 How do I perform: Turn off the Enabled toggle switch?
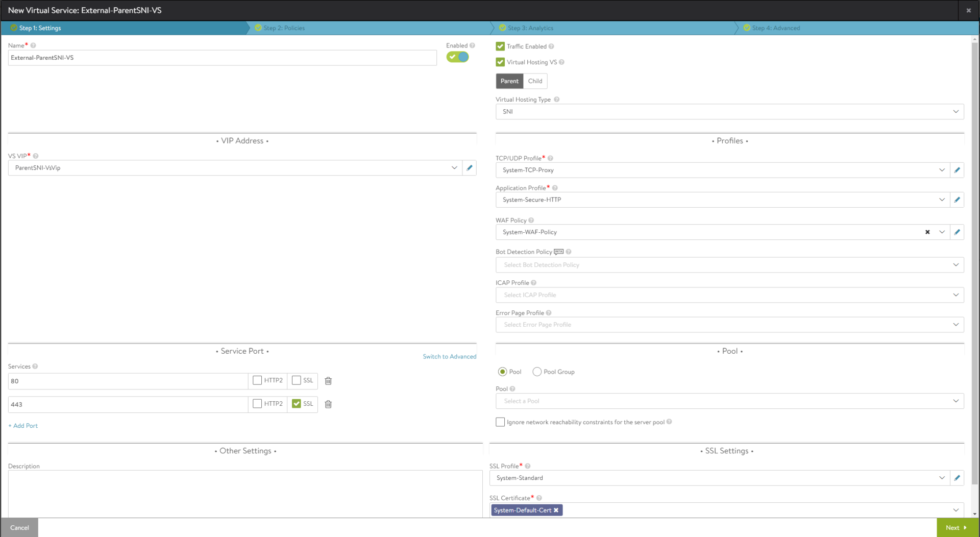click(x=457, y=57)
